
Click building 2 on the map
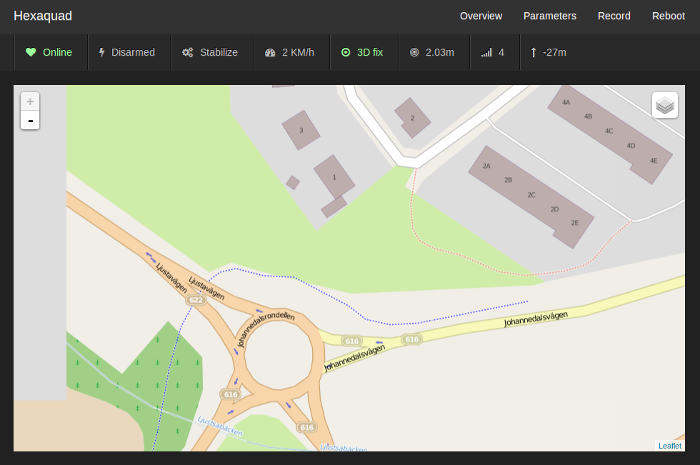point(412,118)
